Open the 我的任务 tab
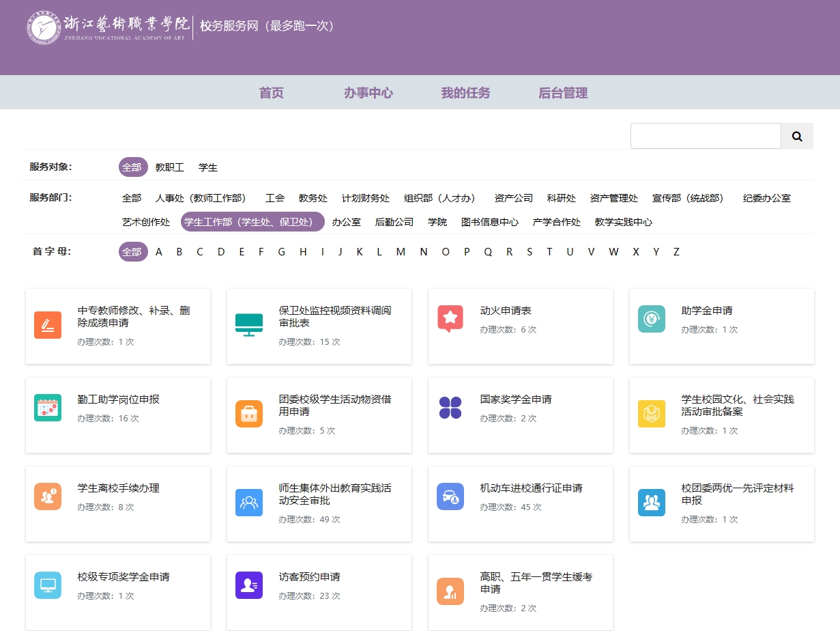The width and height of the screenshot is (840, 631). click(465, 93)
